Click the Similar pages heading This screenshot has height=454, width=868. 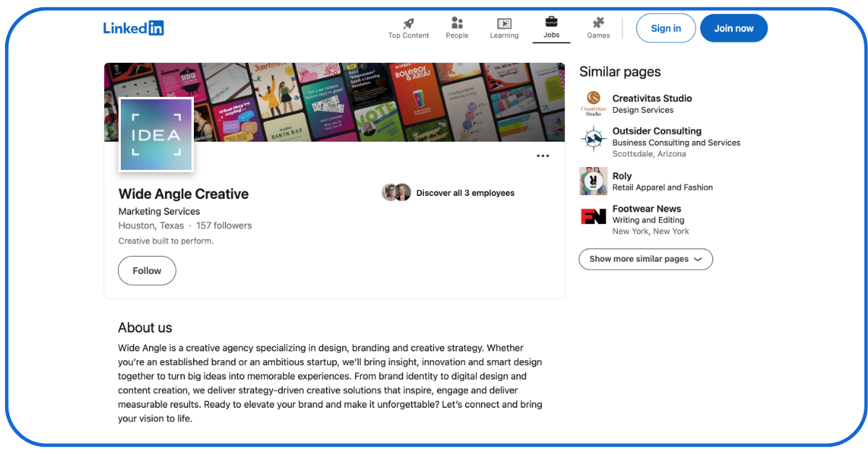coord(620,72)
